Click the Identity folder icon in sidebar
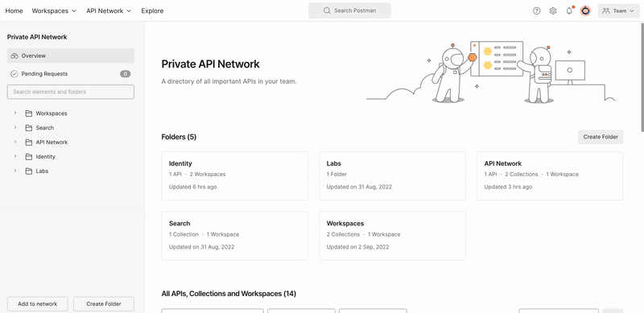This screenshot has width=644, height=313. coord(29,156)
